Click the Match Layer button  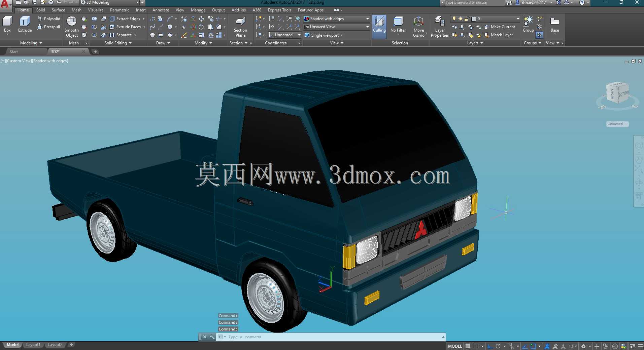(x=499, y=35)
